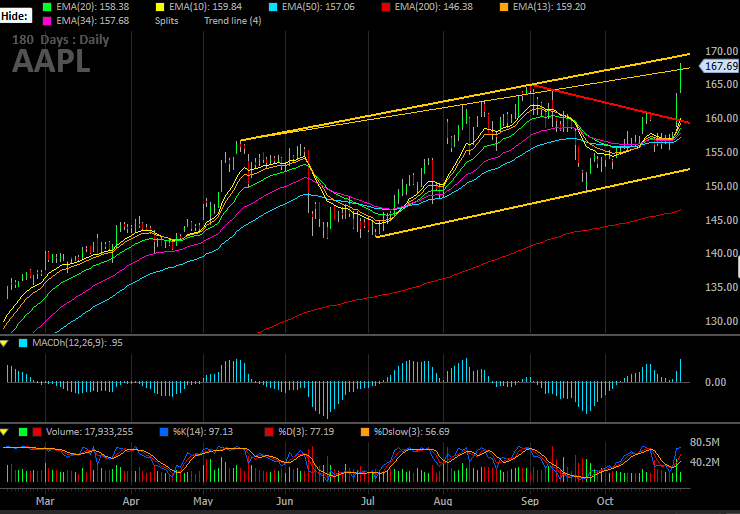Click the Jun label on the date axis
The height and width of the screenshot is (514, 740).
pyautogui.click(x=285, y=501)
